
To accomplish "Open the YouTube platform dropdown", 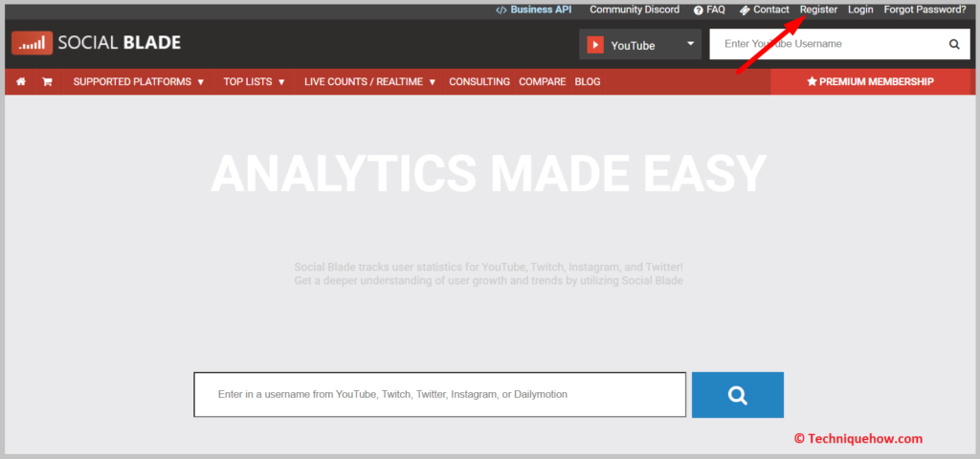I will coord(640,44).
